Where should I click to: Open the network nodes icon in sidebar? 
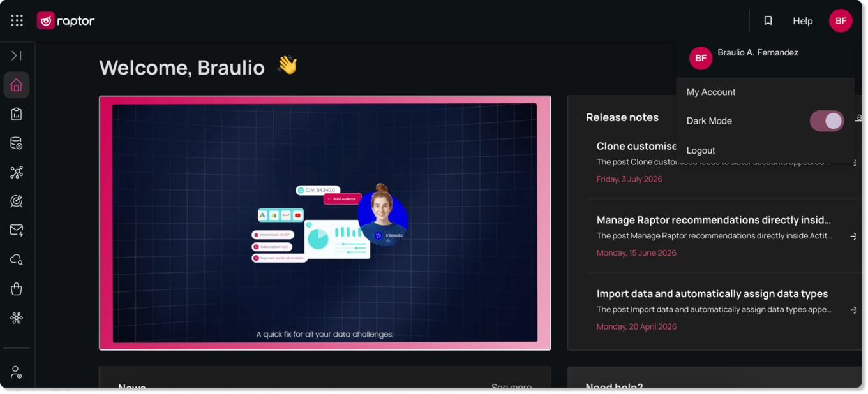pos(17,172)
